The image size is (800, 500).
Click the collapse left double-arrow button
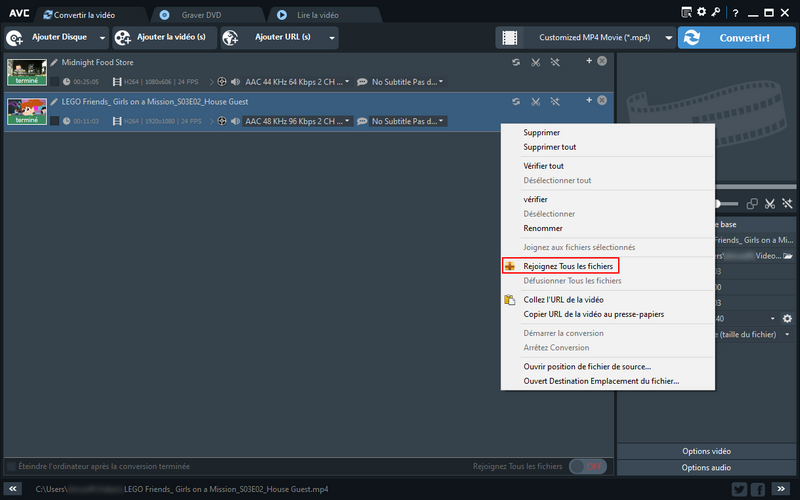click(x=13, y=489)
